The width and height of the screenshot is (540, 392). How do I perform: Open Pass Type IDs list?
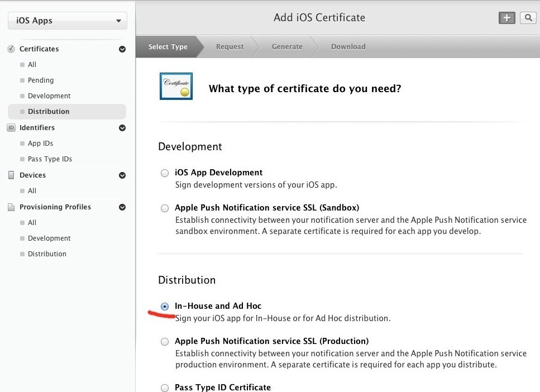tap(50, 159)
